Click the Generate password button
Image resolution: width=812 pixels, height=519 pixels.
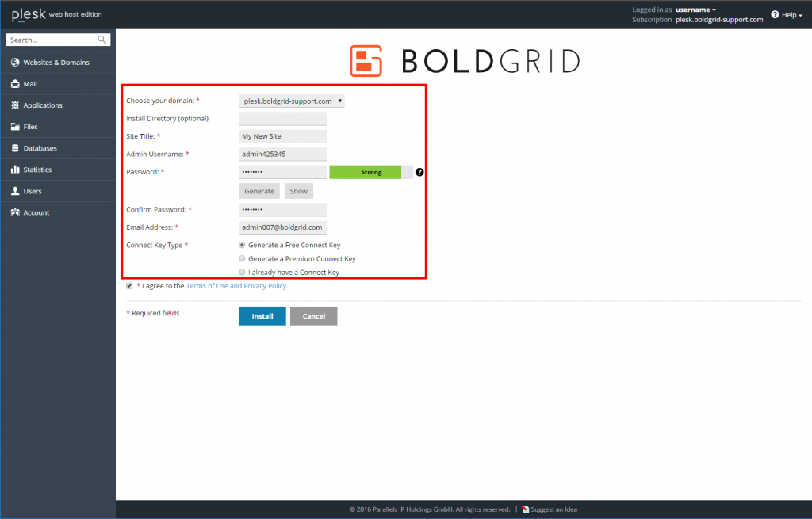259,191
